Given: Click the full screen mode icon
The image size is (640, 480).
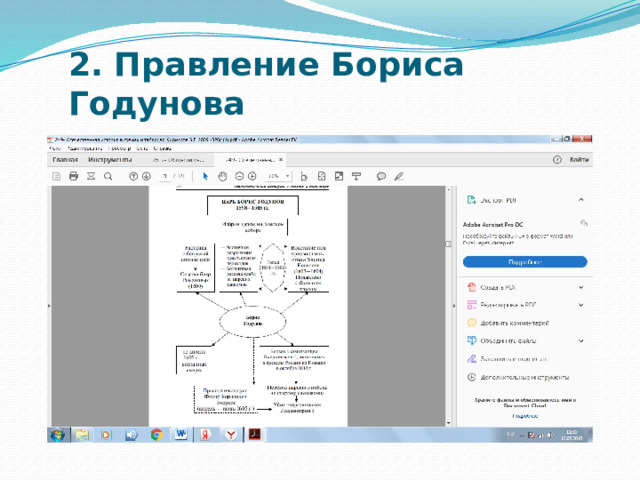Looking at the screenshot, I should tap(339, 176).
